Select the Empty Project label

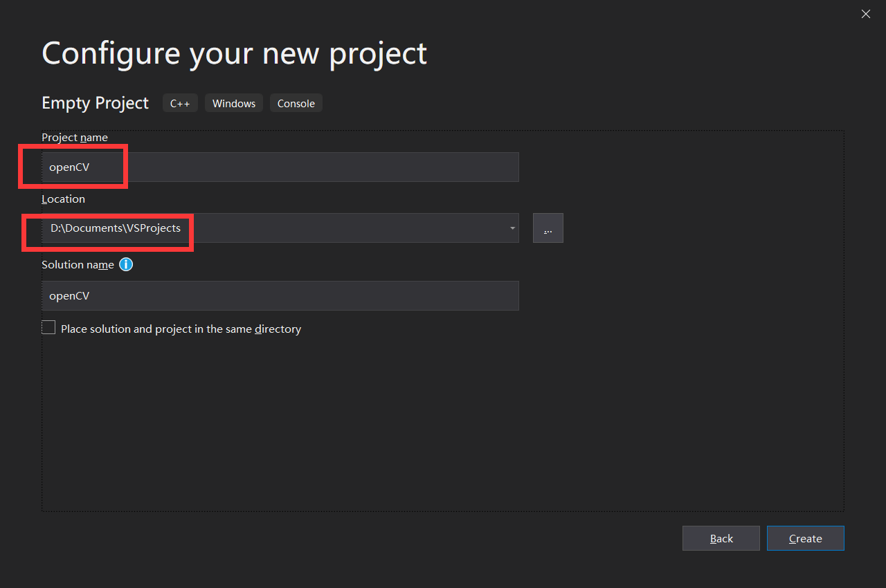coord(95,102)
